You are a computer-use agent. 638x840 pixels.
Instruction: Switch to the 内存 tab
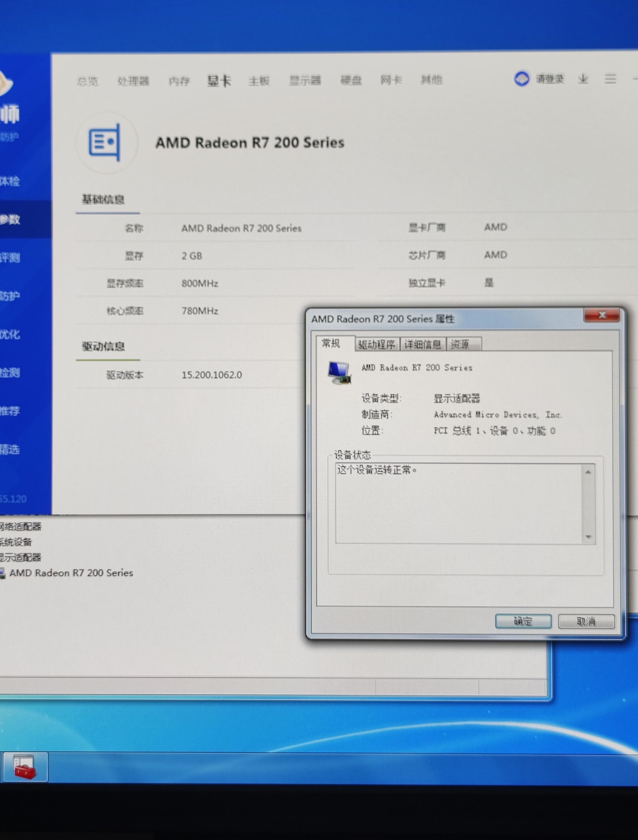179,81
